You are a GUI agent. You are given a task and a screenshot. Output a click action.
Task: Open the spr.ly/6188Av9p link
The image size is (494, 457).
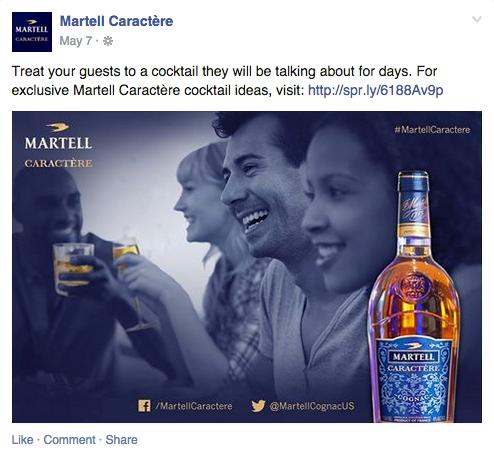point(376,90)
